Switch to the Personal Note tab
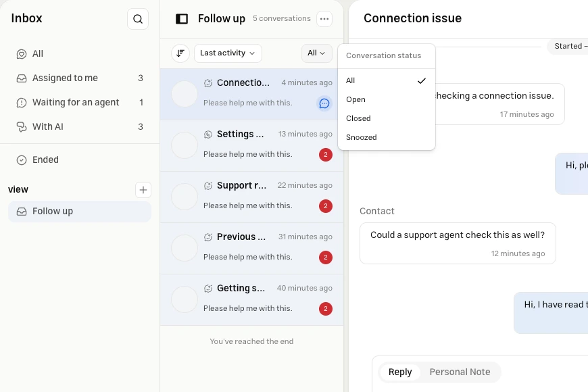The width and height of the screenshot is (588, 392). point(460,372)
